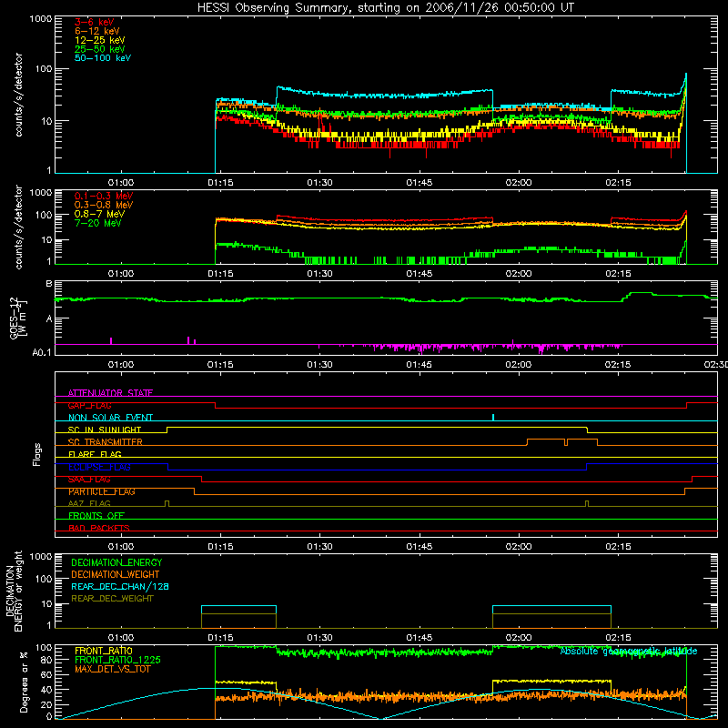Click the 0.3-0.8 MeV legend entry
Screen dimensions: 728x728
pos(104,205)
